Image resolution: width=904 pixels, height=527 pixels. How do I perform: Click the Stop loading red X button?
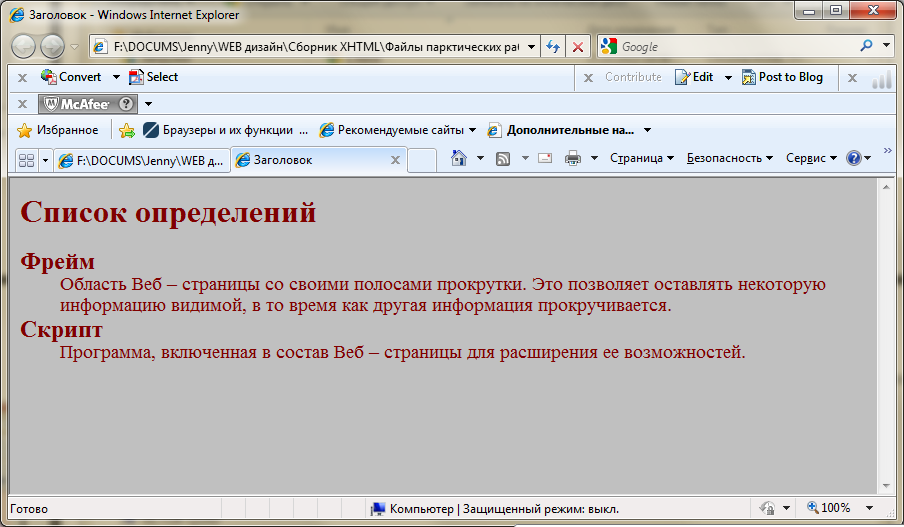click(x=578, y=47)
